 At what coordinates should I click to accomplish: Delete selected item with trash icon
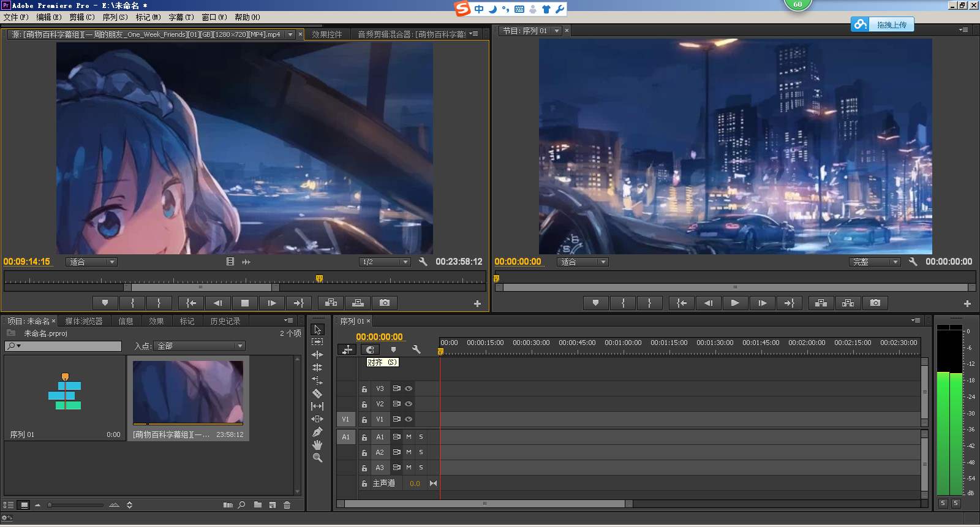click(287, 505)
